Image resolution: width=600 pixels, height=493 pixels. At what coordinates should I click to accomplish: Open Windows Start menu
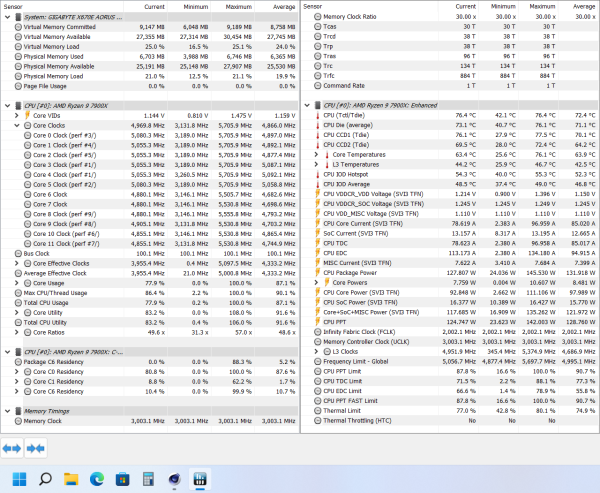click(x=20, y=479)
